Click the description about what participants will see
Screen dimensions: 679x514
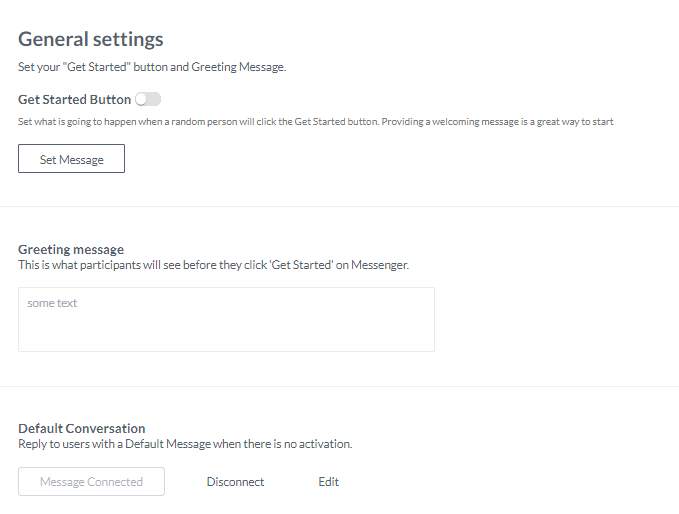[x=213, y=265]
